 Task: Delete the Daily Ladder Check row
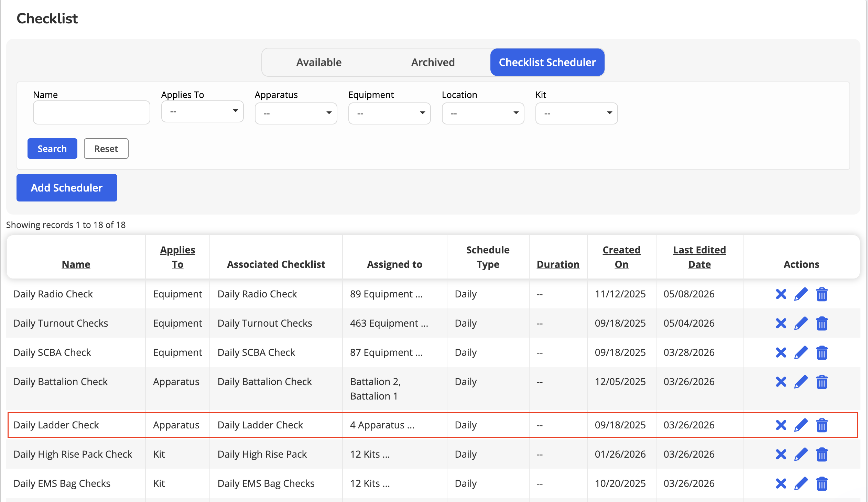click(x=822, y=425)
